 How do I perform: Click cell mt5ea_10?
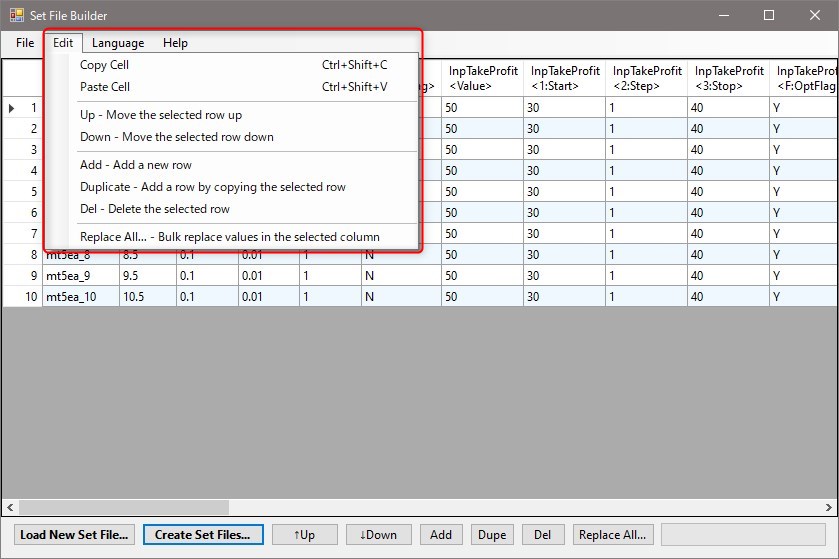(x=81, y=296)
